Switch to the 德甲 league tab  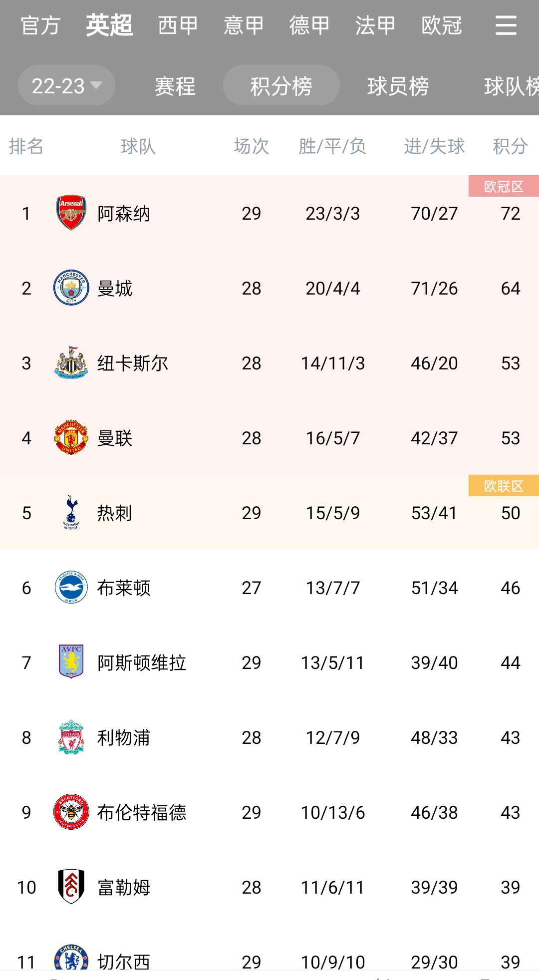point(309,25)
